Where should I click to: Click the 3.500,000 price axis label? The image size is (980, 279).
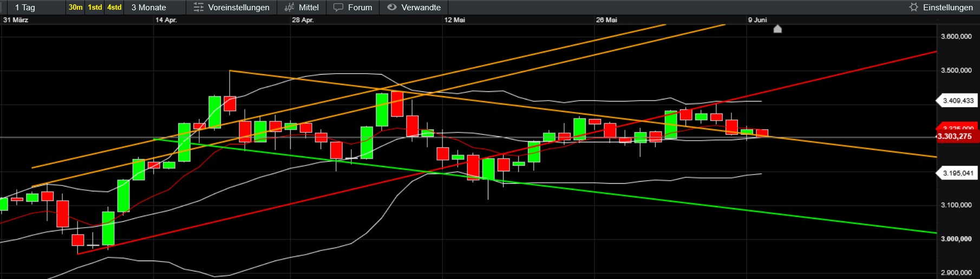(956, 70)
